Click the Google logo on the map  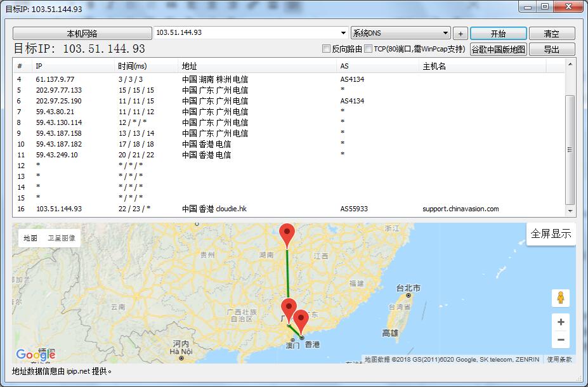point(36,355)
